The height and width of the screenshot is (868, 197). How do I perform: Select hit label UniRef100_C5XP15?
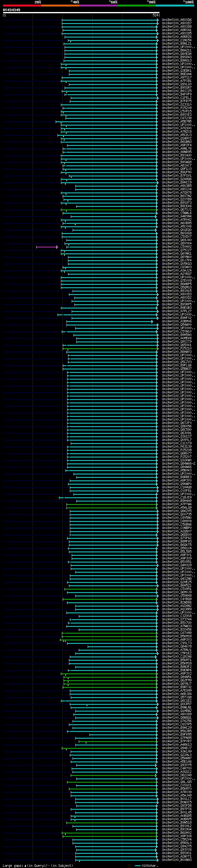177,111
